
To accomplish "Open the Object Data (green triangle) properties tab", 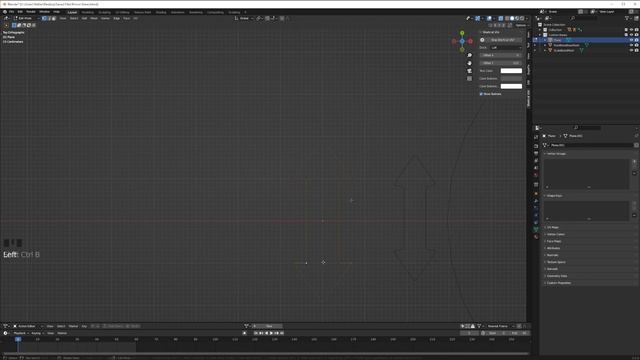I will pyautogui.click(x=536, y=229).
